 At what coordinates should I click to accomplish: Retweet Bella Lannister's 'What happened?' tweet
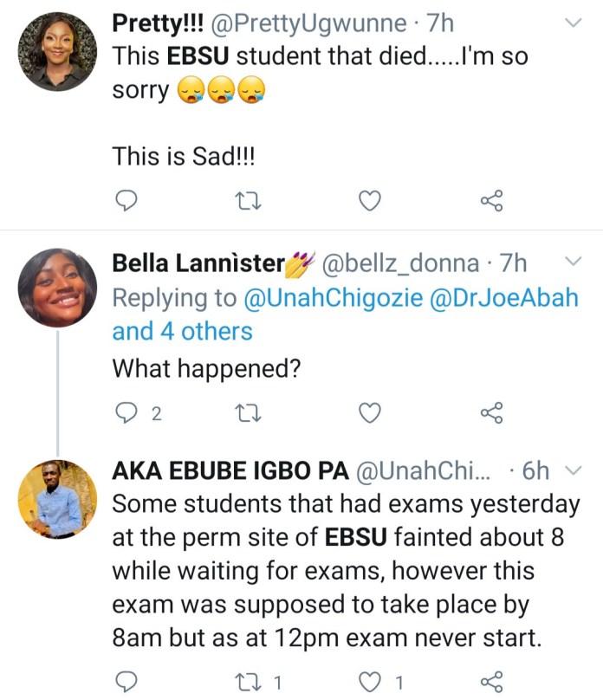[x=249, y=414]
